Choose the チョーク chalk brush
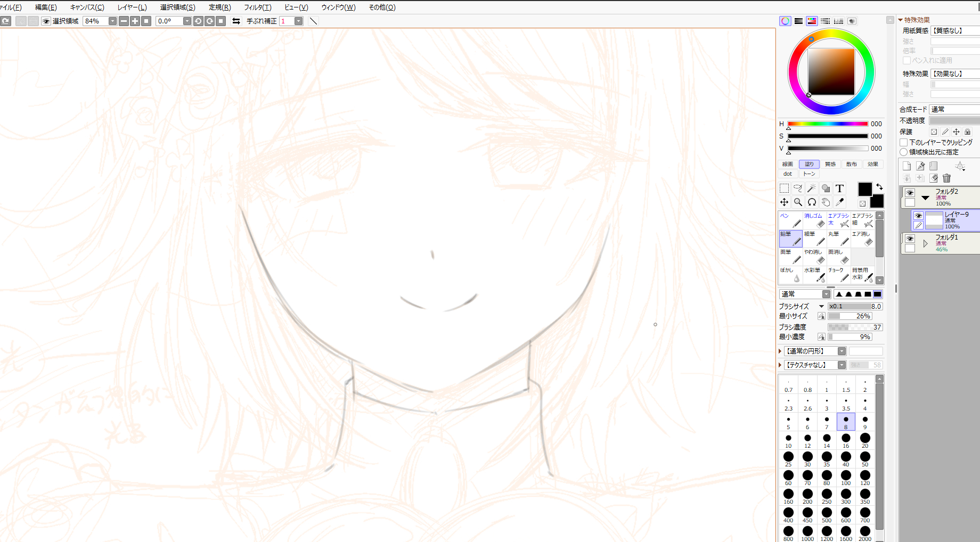This screenshot has height=542, width=980. 838,275
